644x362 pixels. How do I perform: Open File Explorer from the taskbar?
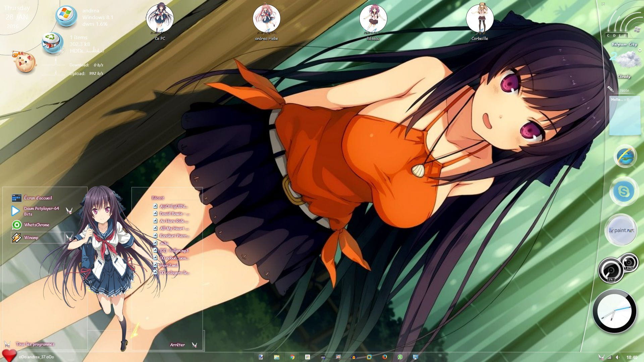coord(276,357)
